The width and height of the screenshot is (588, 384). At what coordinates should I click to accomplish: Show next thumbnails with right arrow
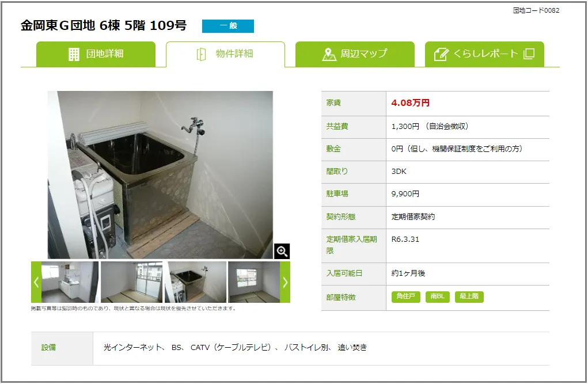point(285,282)
